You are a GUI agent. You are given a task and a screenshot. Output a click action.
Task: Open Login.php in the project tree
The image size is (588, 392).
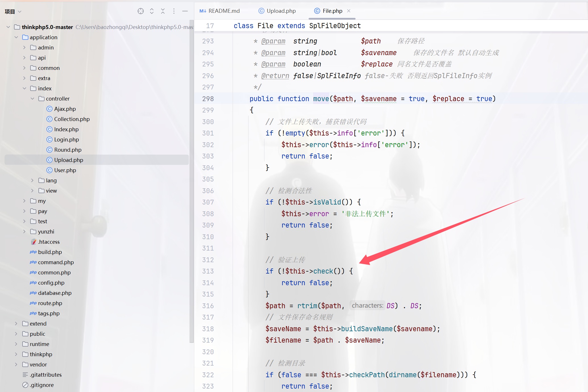point(66,139)
